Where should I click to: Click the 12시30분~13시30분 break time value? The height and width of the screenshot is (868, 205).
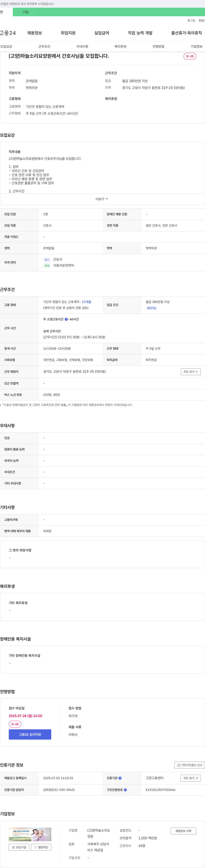pos(57,348)
